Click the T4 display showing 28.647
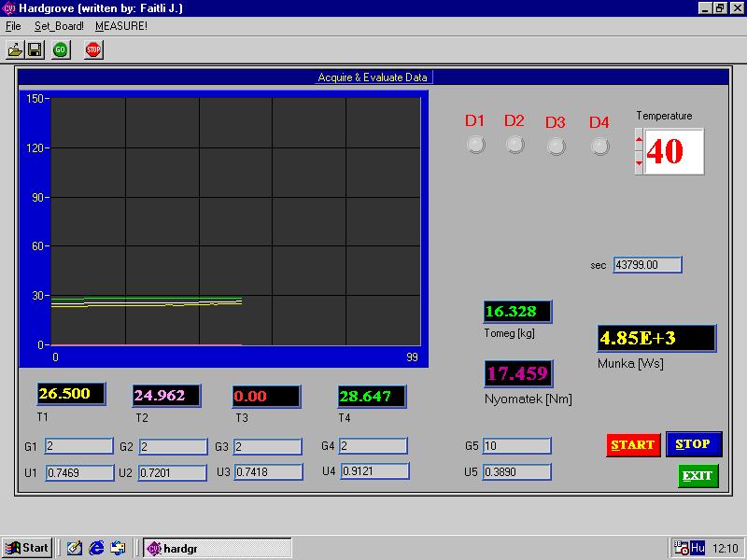The image size is (747, 560). pyautogui.click(x=372, y=397)
